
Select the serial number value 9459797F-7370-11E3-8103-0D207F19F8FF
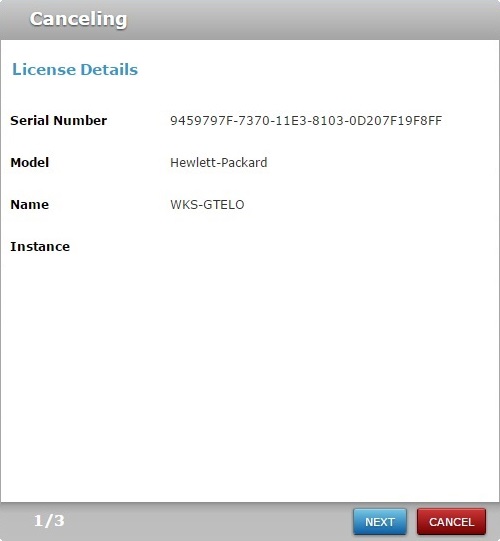coord(306,121)
